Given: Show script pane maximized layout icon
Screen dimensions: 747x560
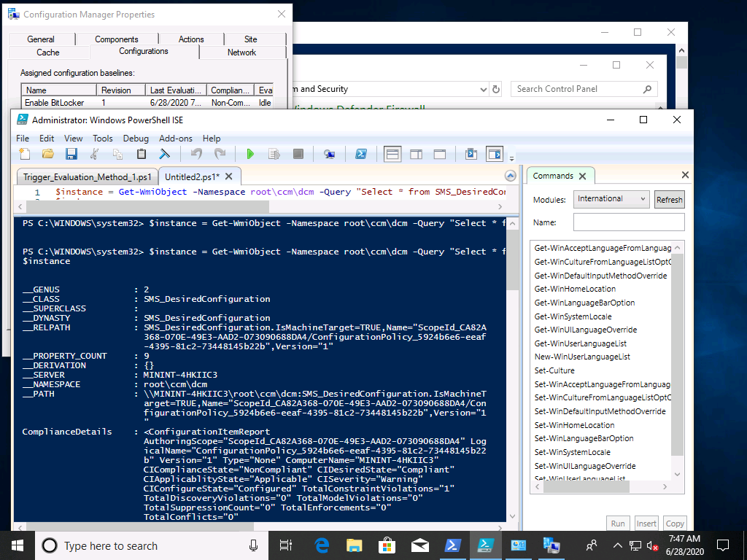Looking at the screenshot, I should coord(440,154).
